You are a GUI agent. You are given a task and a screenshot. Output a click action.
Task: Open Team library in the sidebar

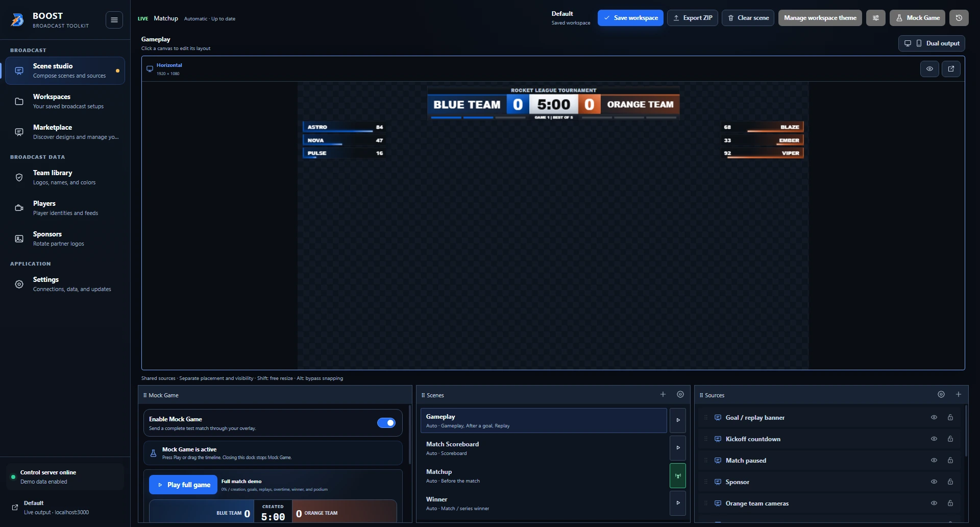pos(65,177)
